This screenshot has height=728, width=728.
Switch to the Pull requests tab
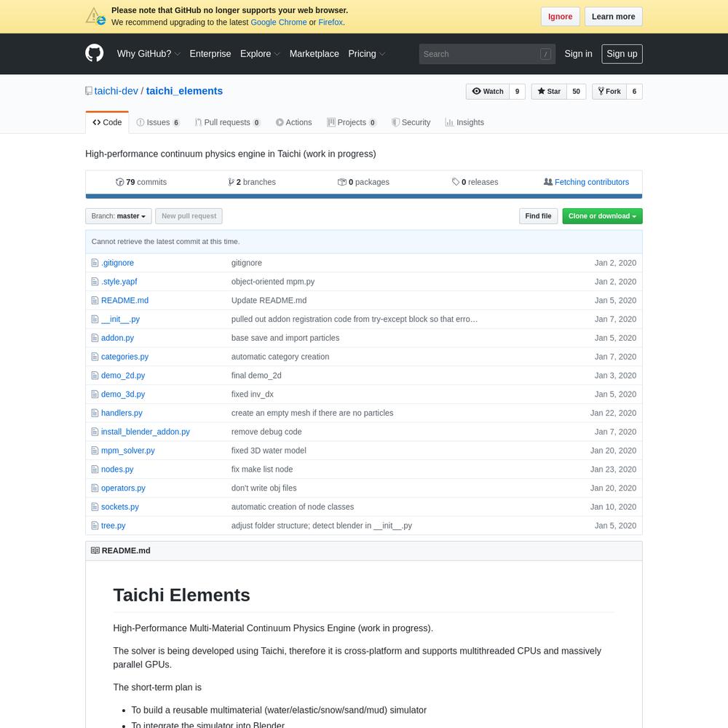click(227, 122)
